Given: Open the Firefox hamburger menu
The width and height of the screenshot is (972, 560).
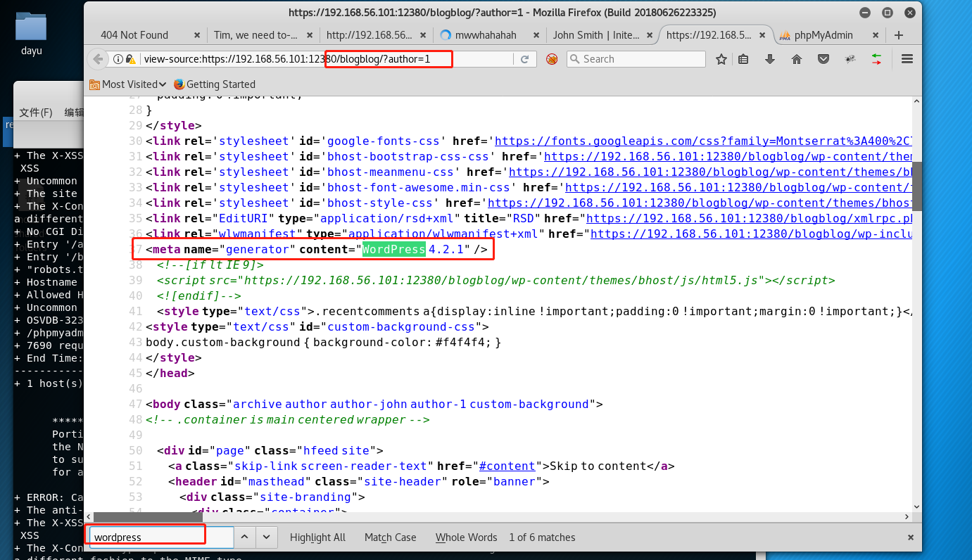Looking at the screenshot, I should [907, 59].
